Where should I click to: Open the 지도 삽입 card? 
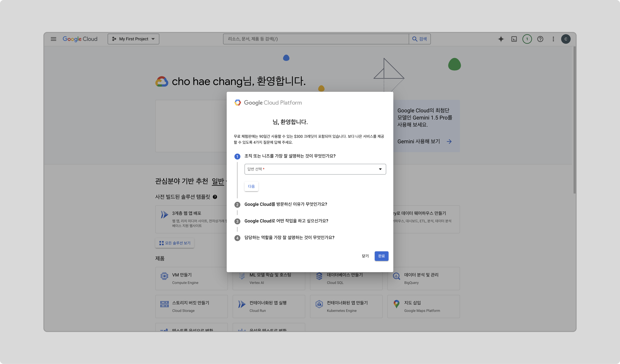coord(424,307)
